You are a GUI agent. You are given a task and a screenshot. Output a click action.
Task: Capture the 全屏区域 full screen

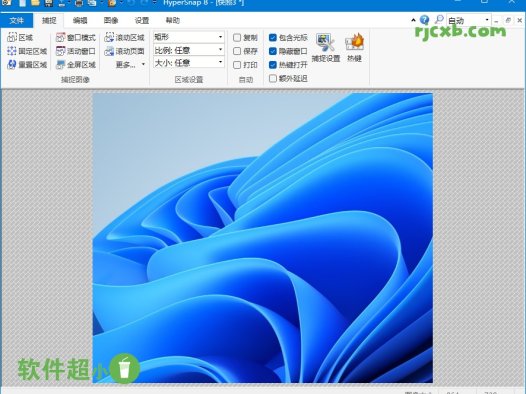point(76,64)
